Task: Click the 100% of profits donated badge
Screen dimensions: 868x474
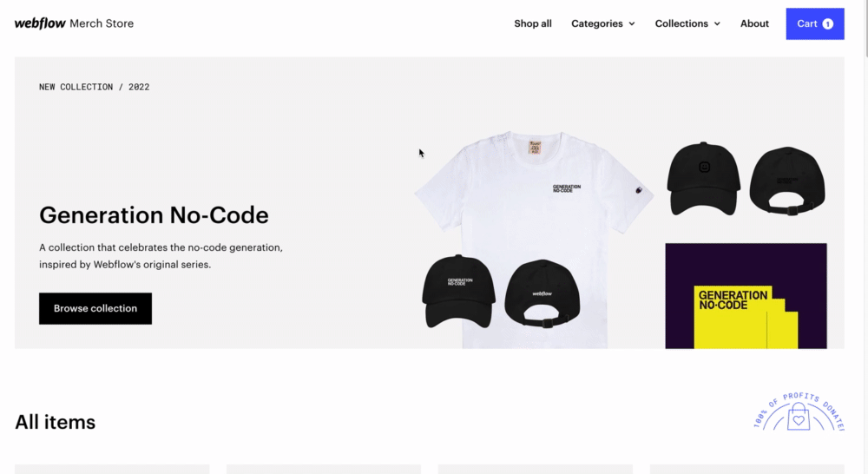Action: click(x=799, y=411)
